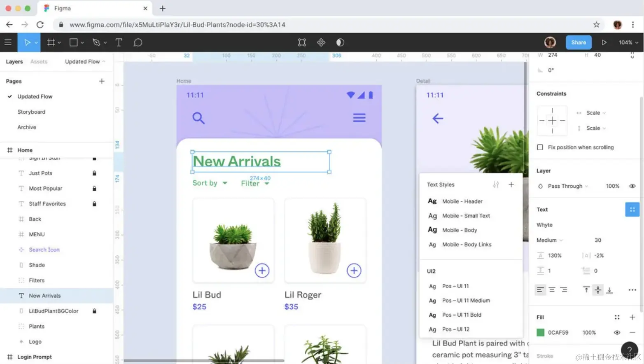
Task: Select the Pen tool
Action: [96, 42]
